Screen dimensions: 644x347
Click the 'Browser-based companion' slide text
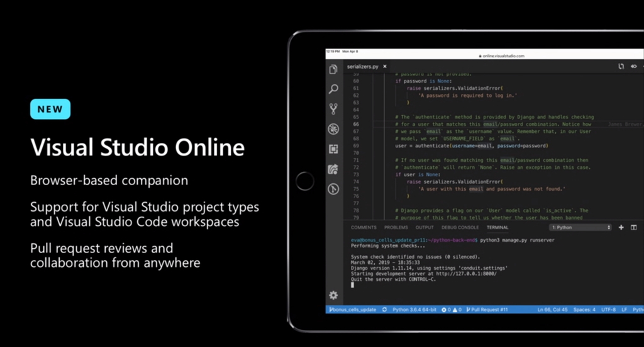tap(109, 180)
